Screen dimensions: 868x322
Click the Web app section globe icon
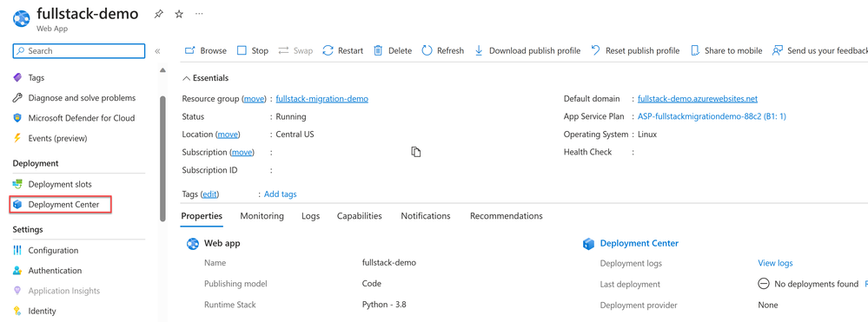193,243
